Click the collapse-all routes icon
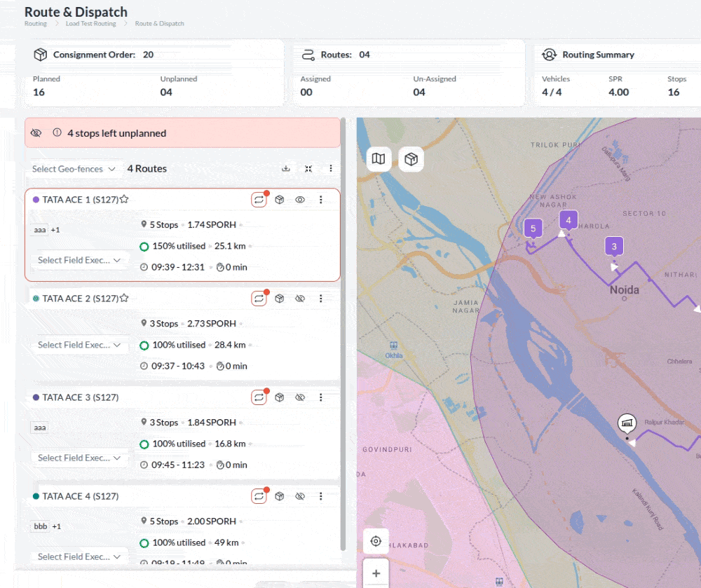 click(x=308, y=168)
